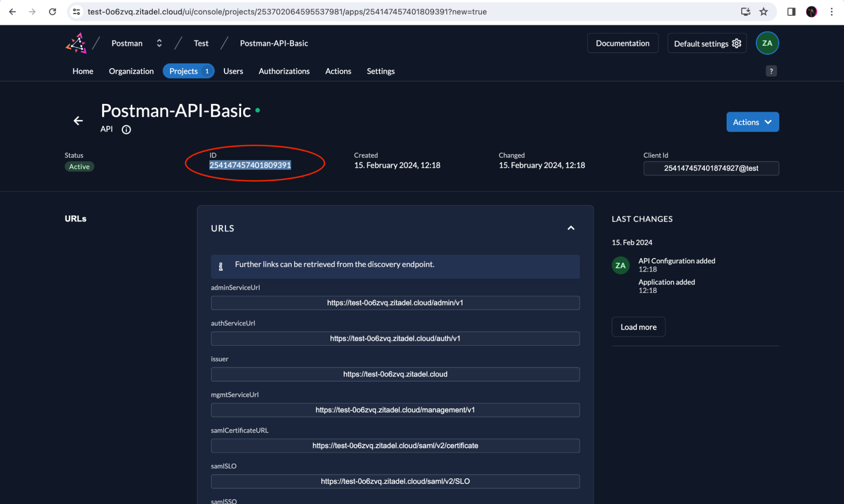Click the question mark help icon
This screenshot has width=844, height=504.
pyautogui.click(x=771, y=71)
